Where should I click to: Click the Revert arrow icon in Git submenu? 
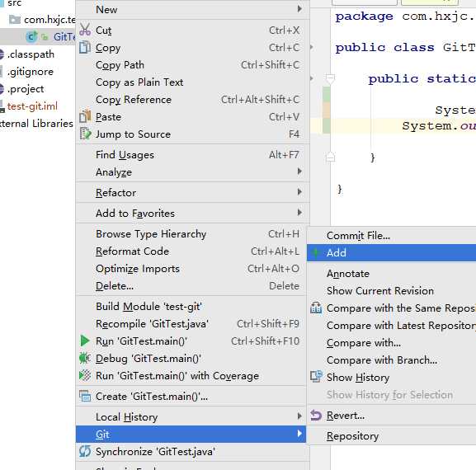(316, 415)
